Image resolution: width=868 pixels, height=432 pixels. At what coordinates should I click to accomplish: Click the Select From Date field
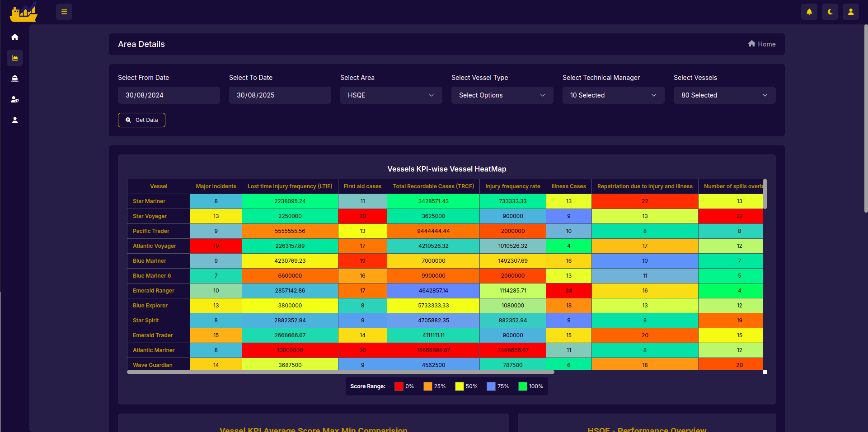169,95
